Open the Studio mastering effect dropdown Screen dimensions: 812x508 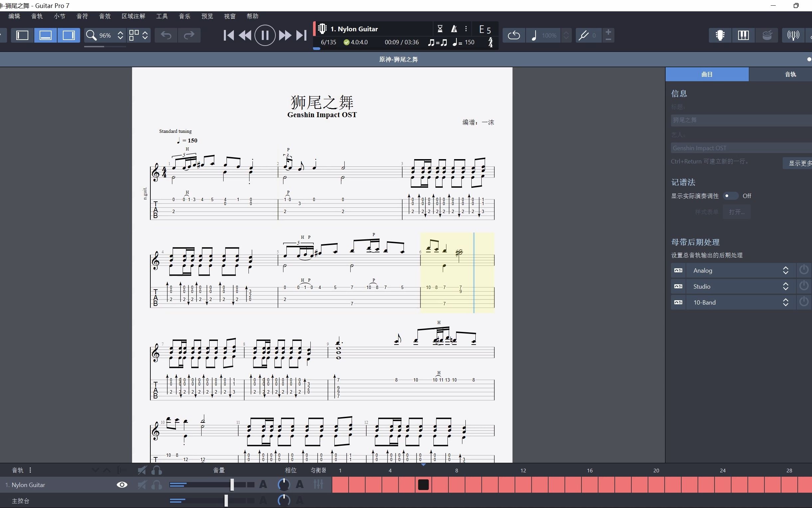pyautogui.click(x=740, y=287)
